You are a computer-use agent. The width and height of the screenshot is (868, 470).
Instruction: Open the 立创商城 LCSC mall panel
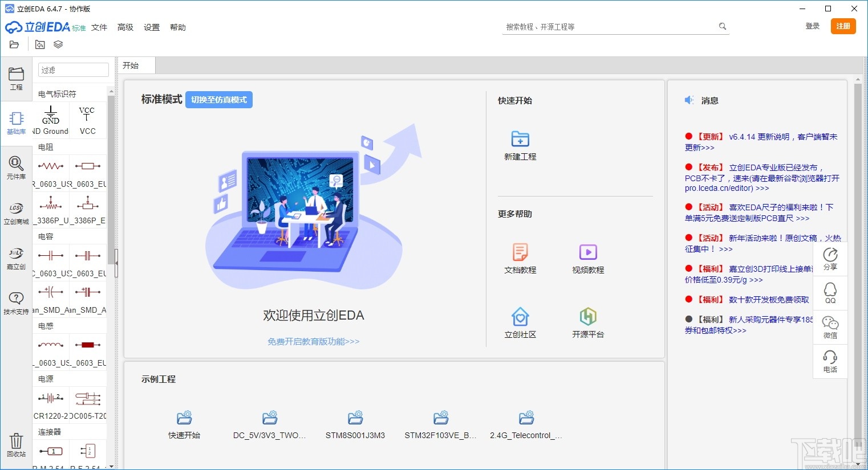click(x=16, y=214)
